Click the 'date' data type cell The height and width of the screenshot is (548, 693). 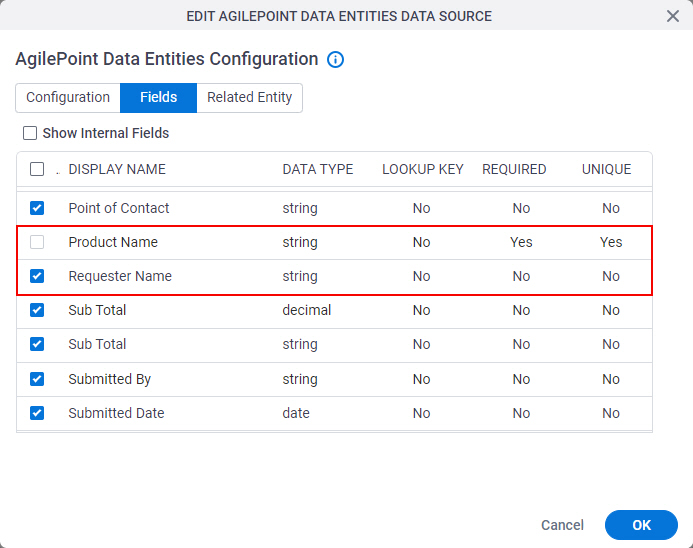(x=296, y=413)
